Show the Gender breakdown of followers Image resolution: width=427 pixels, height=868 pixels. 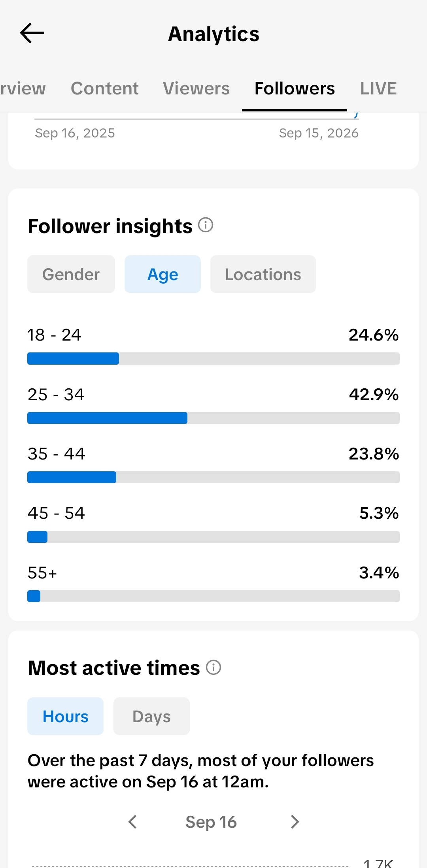(x=71, y=274)
